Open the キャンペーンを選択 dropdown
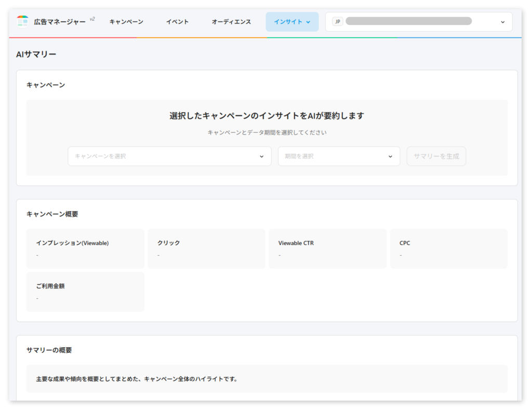Screen dimensions: 532x411 point(169,156)
